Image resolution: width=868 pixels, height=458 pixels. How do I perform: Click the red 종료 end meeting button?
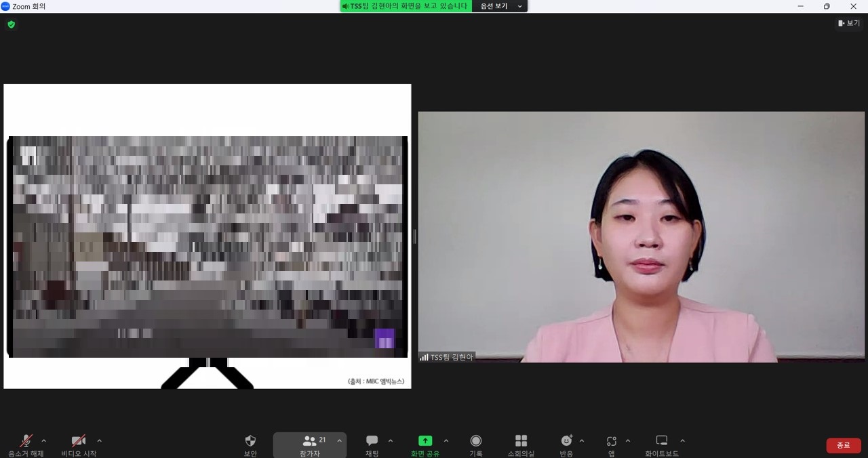pos(844,445)
